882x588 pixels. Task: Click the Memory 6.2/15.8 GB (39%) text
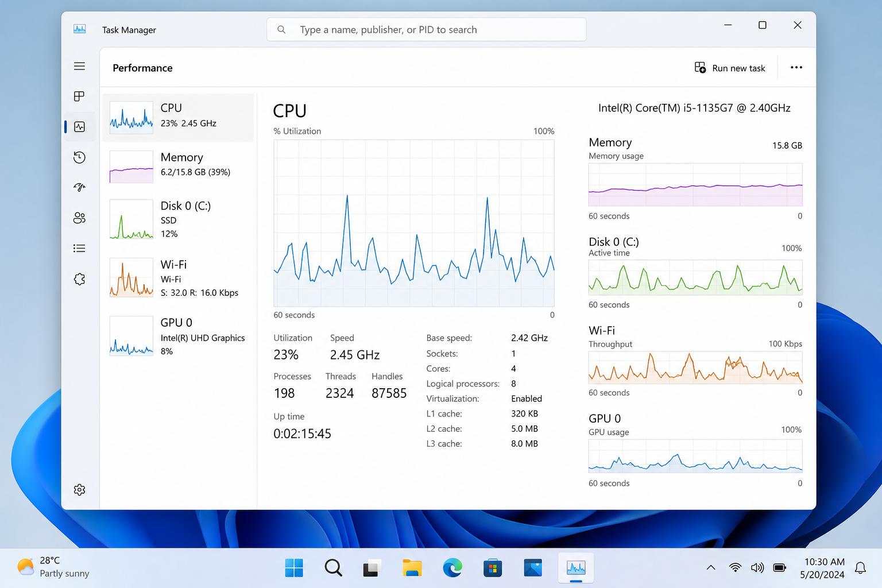(195, 172)
